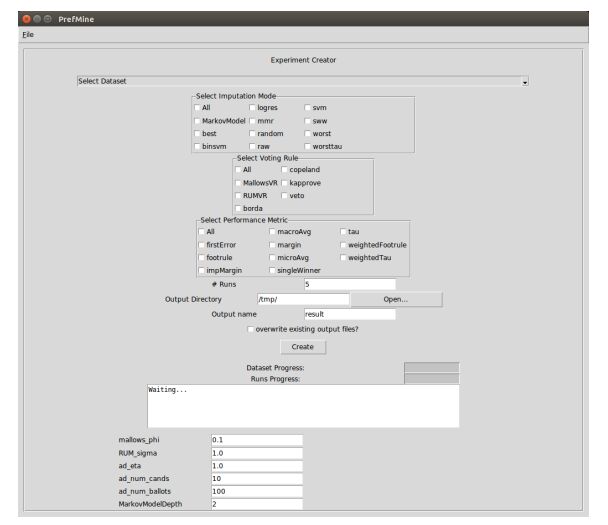The image size is (608, 525).
Task: Expand the Select Dataset dropdown
Action: [303, 81]
